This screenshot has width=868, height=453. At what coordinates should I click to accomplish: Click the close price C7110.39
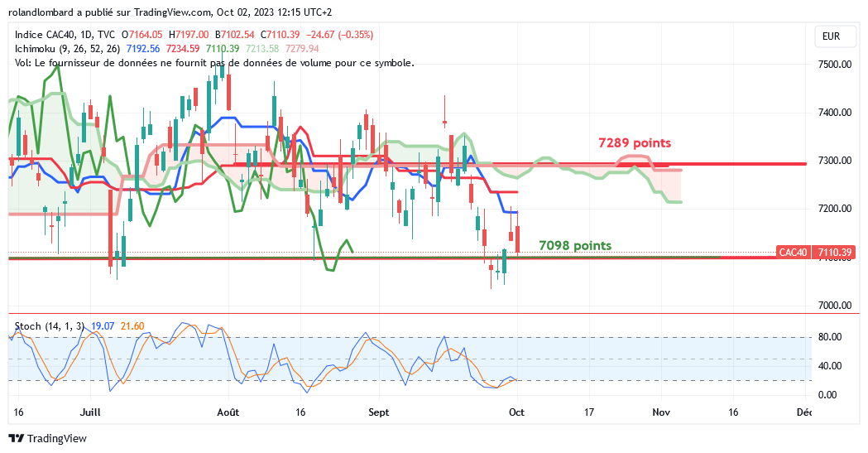pos(281,34)
